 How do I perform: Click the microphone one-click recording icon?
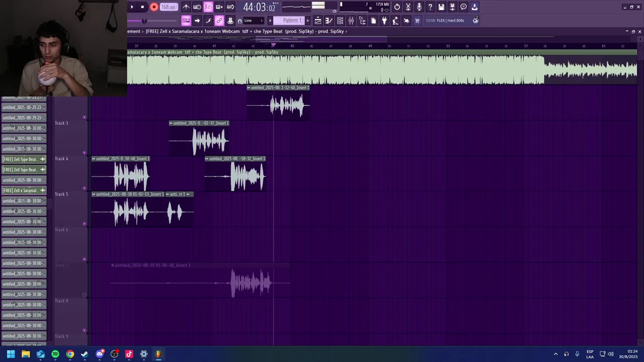419,7
